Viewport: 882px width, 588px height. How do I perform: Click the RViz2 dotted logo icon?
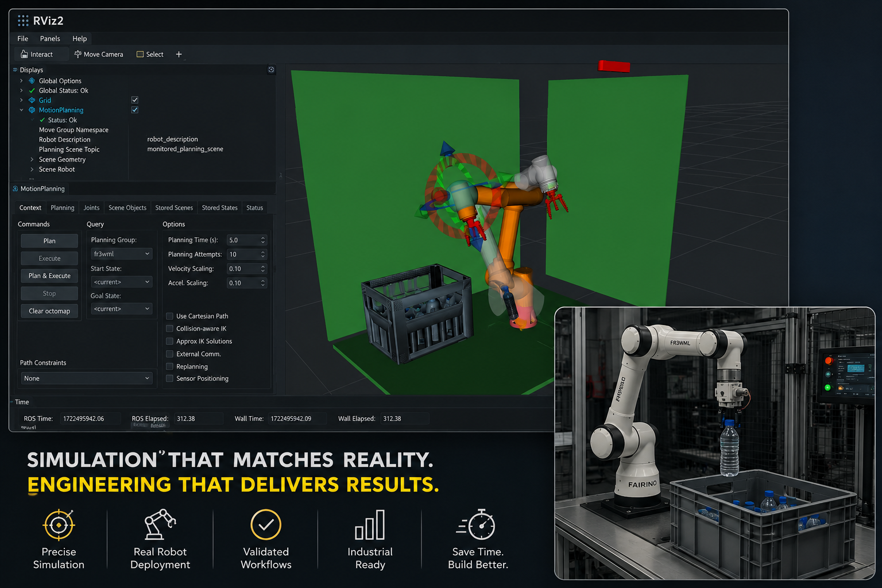point(23,21)
